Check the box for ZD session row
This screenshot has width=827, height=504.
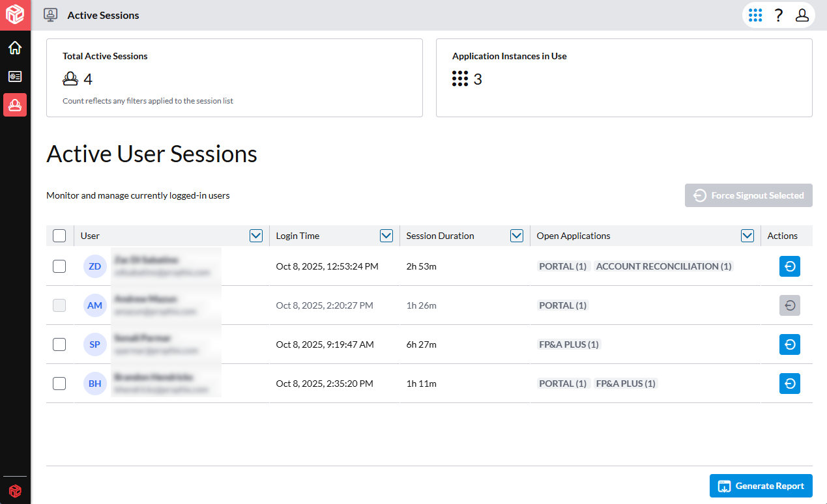(59, 266)
